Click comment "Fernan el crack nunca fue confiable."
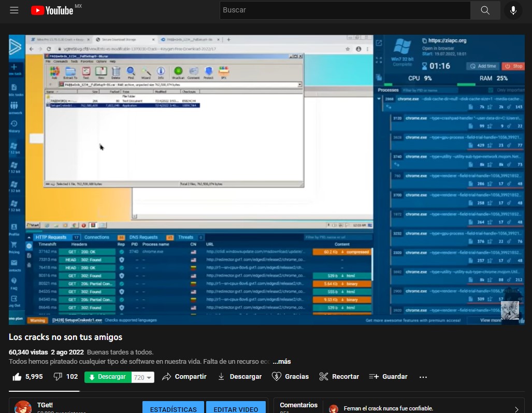The image size is (532, 413). (388, 408)
